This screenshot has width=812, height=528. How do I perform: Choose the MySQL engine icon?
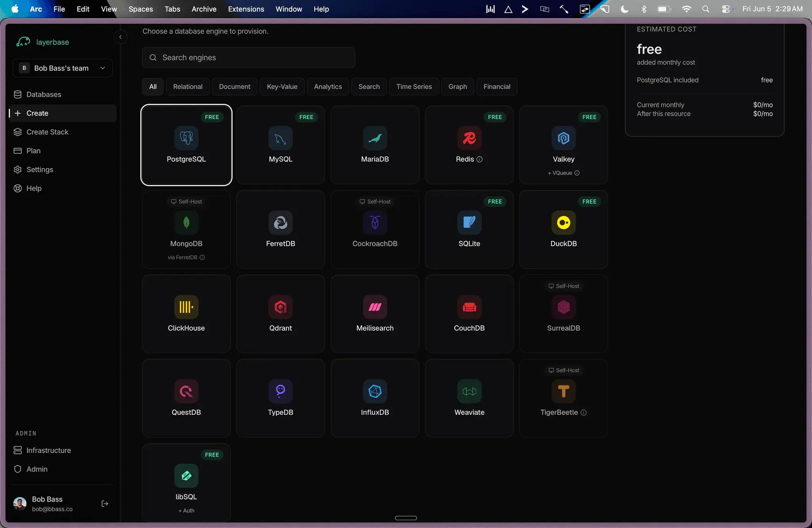point(281,138)
